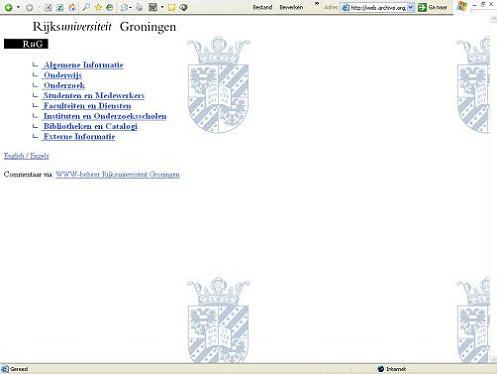
Task: Click the Print toolbar icon
Action: [139, 7]
